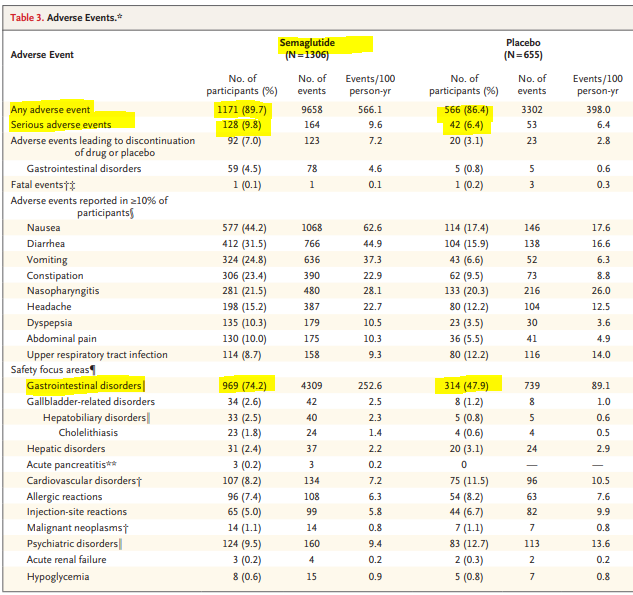Click the 'Gallbladder-related disorders' row label

pyautogui.click(x=91, y=402)
